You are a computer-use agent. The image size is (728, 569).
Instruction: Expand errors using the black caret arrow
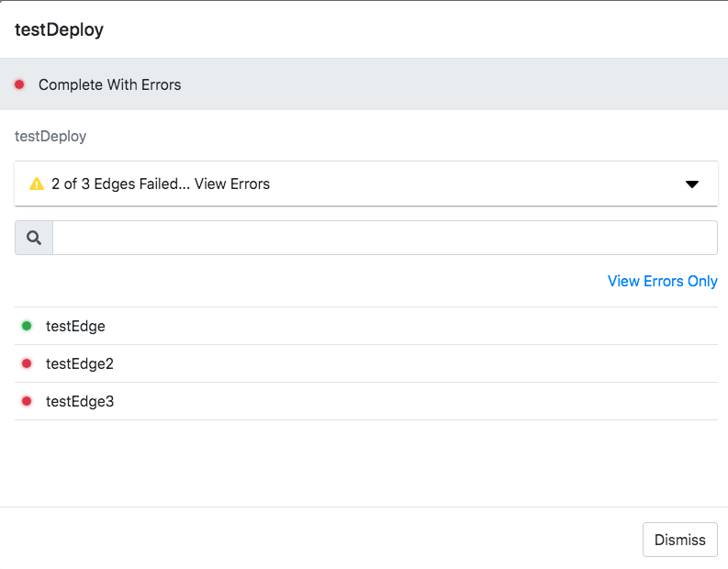(692, 184)
